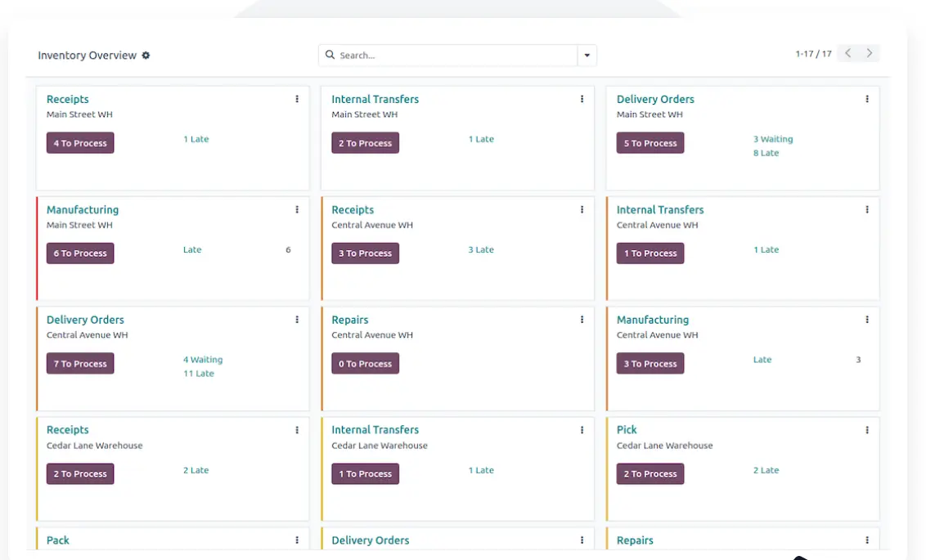The image size is (926, 560).
Task: Open Delivery Orders title for Central Avenue WH
Action: (x=85, y=320)
